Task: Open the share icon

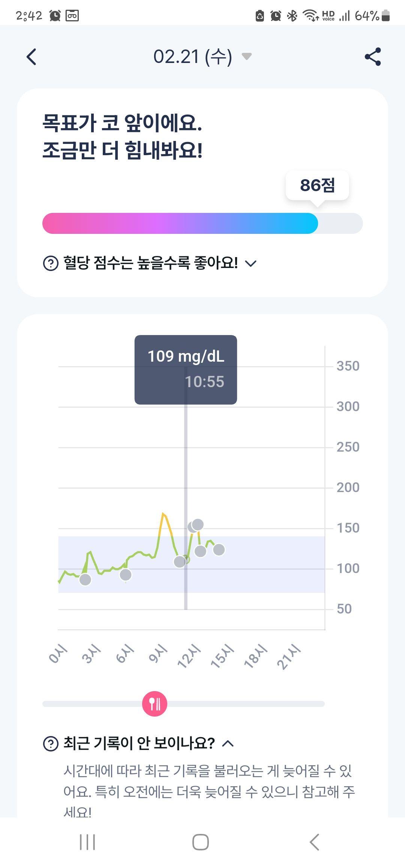Action: 373,57
